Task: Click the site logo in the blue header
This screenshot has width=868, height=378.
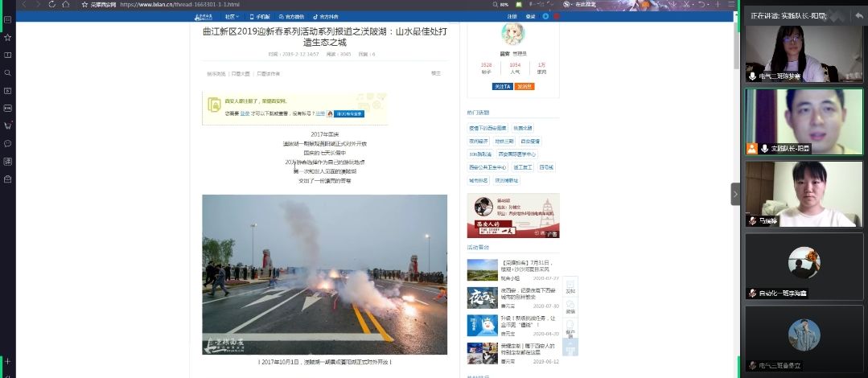Action: (x=204, y=17)
